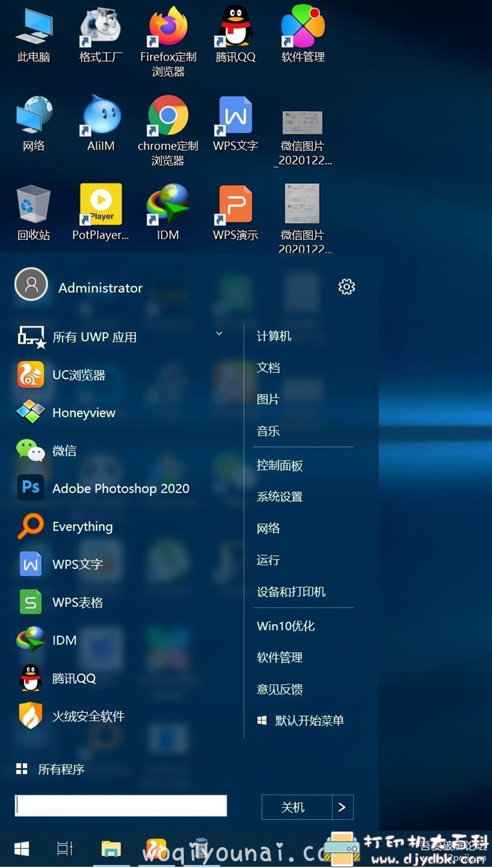Image resolution: width=492 pixels, height=868 pixels.
Task: Launch PotPlayer desktop shortcut
Action: pyautogui.click(x=101, y=214)
